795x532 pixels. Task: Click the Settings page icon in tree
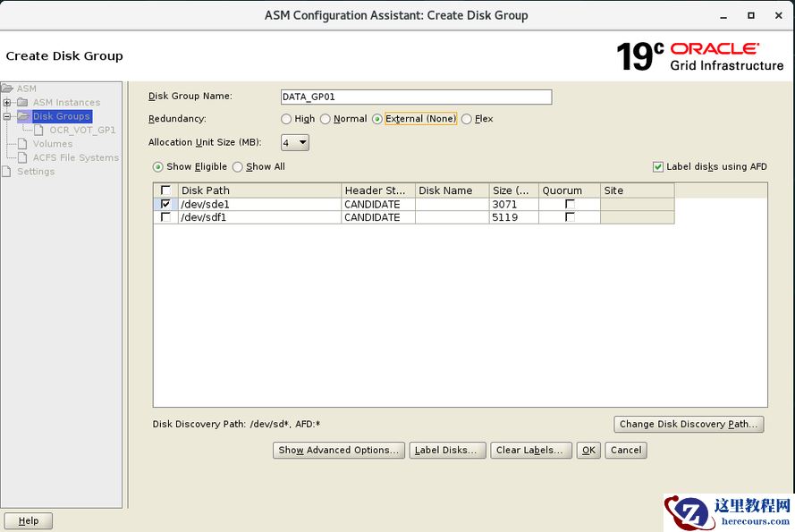(8, 172)
